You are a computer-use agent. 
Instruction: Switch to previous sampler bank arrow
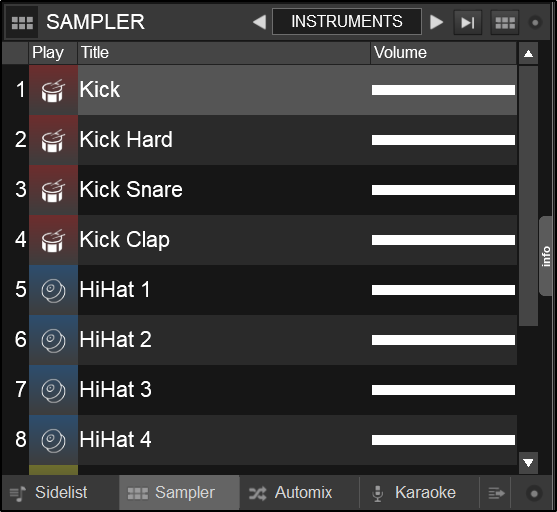click(x=260, y=22)
